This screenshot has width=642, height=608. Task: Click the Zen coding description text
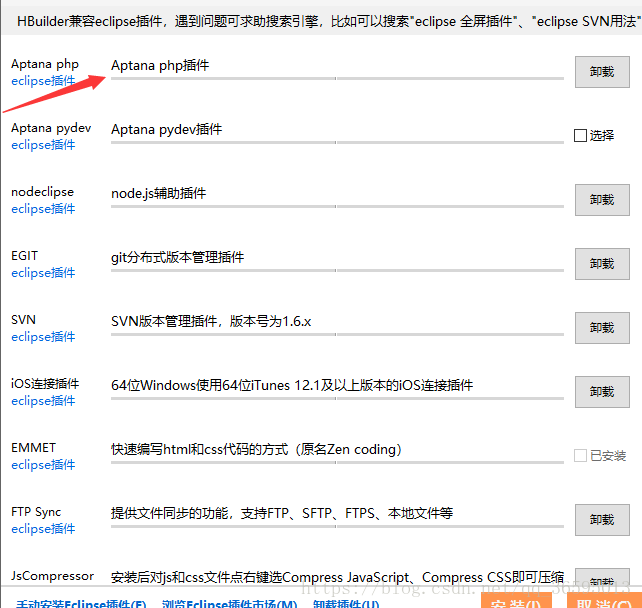(x=256, y=450)
